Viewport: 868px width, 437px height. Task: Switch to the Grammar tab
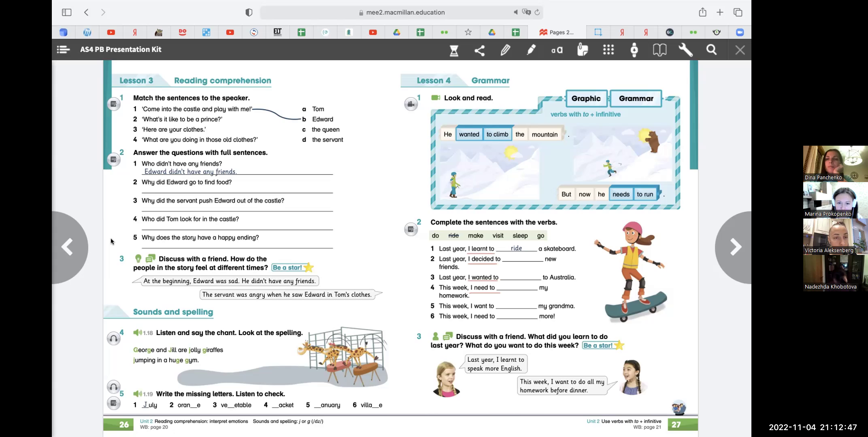[x=636, y=98]
